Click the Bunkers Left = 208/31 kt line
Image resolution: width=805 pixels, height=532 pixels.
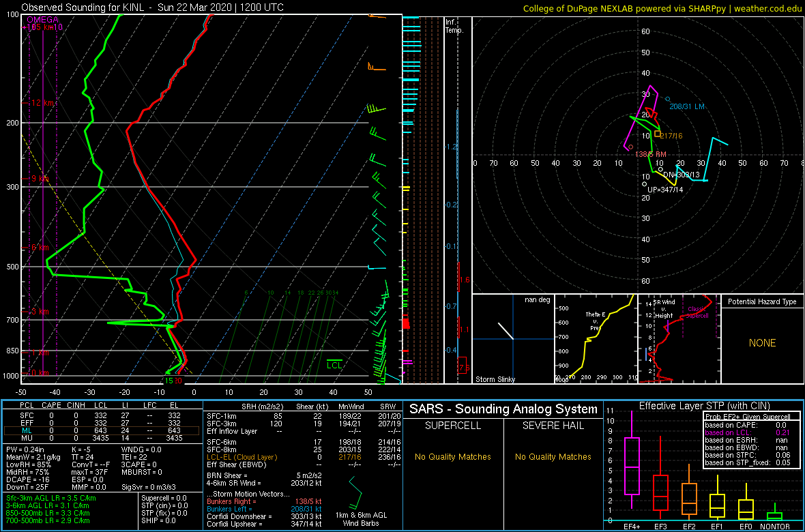pyautogui.click(x=264, y=508)
